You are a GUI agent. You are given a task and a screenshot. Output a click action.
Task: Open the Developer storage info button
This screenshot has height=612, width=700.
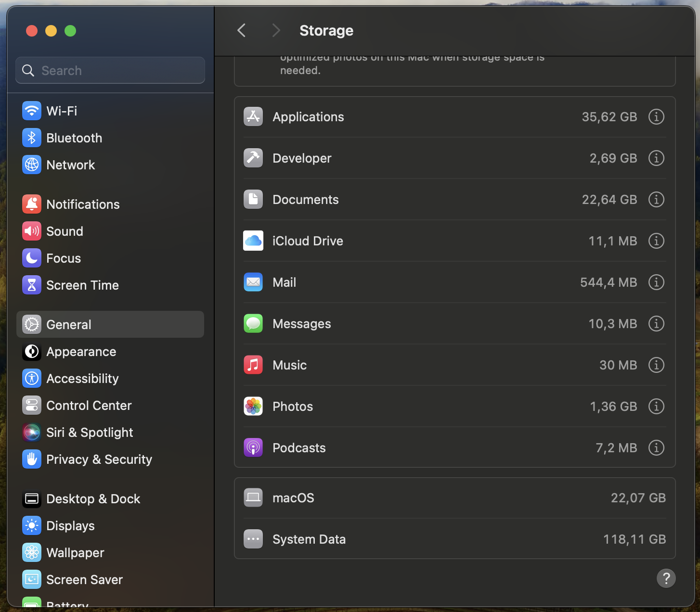tap(656, 158)
